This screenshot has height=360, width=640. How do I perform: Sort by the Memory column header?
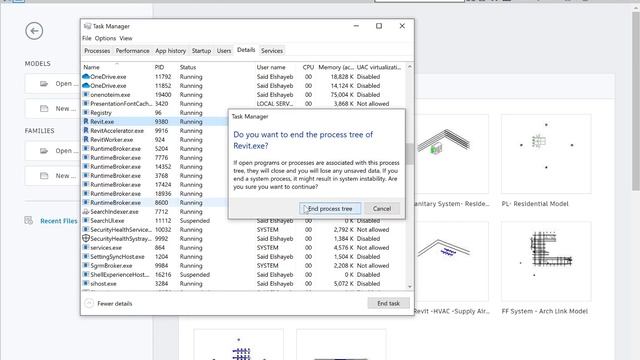(x=336, y=67)
